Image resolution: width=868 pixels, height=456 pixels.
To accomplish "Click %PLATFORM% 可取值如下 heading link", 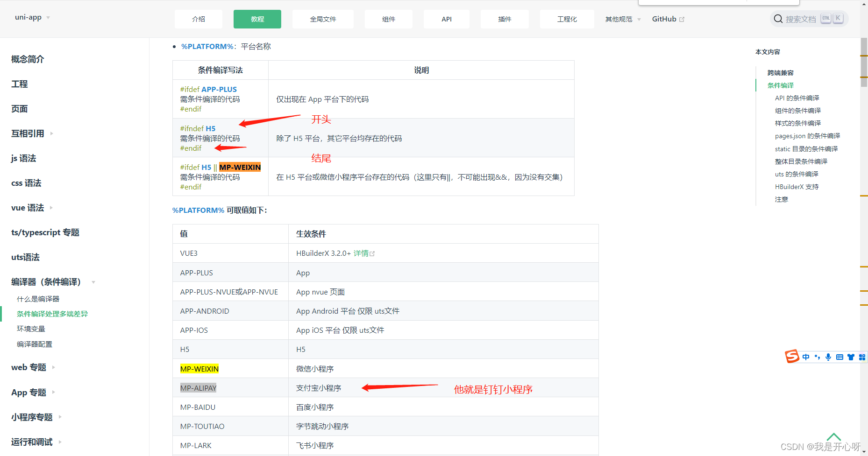I will click(x=198, y=210).
